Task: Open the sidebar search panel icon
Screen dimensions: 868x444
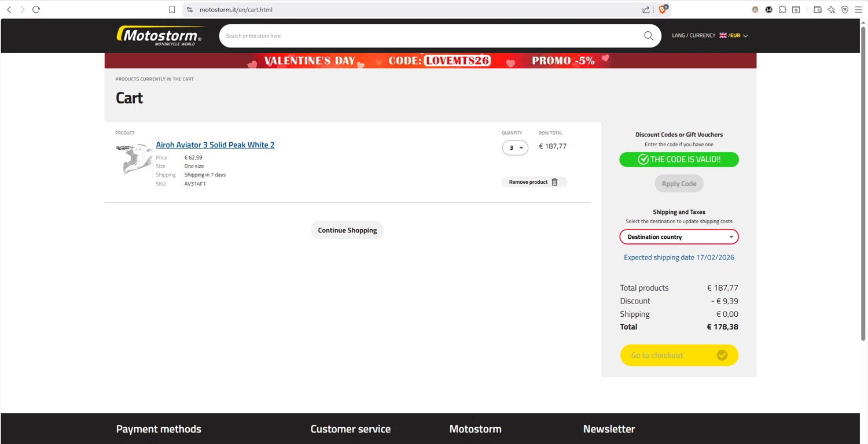Action: [796, 9]
